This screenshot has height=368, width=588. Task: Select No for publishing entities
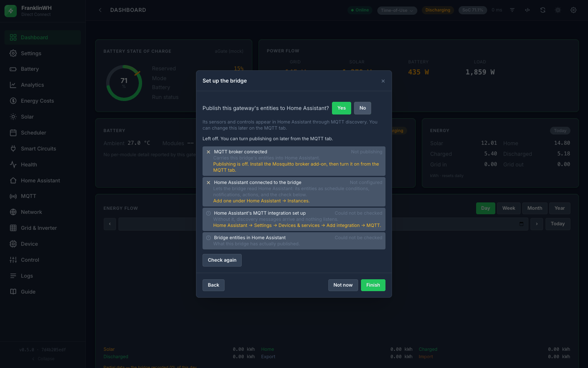363,108
